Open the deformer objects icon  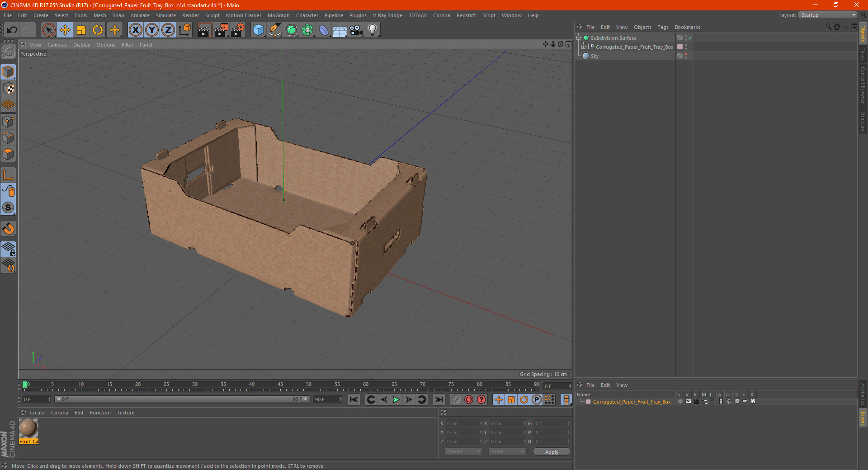[x=324, y=30]
